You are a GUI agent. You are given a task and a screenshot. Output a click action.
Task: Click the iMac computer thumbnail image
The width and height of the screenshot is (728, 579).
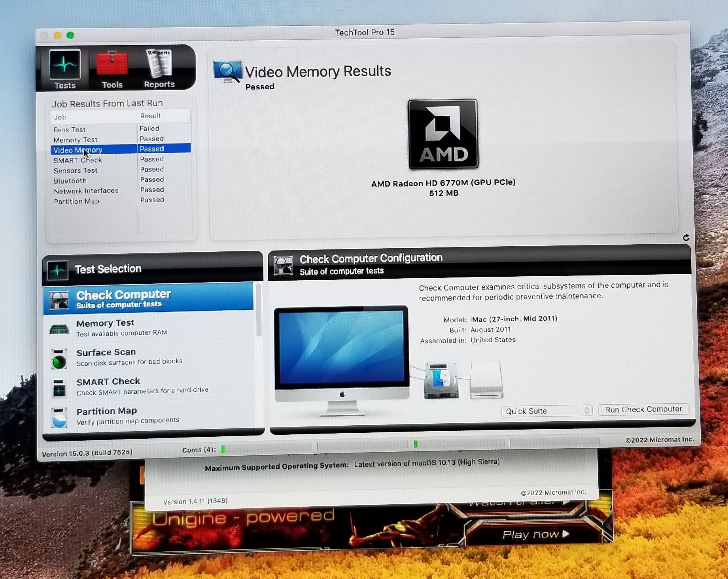point(342,360)
